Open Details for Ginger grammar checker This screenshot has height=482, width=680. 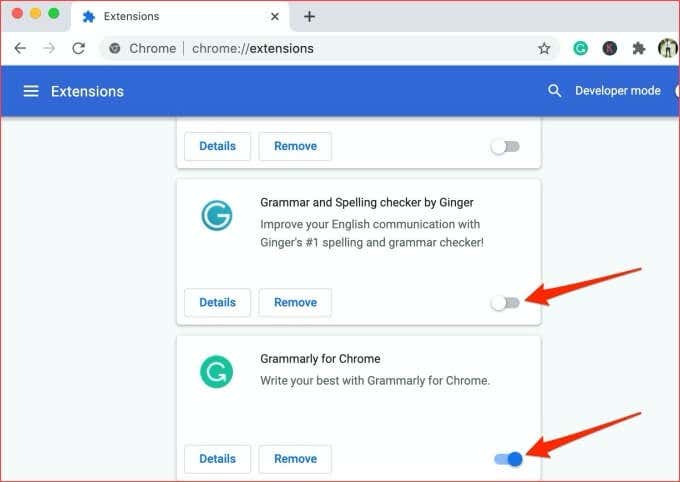tap(217, 302)
